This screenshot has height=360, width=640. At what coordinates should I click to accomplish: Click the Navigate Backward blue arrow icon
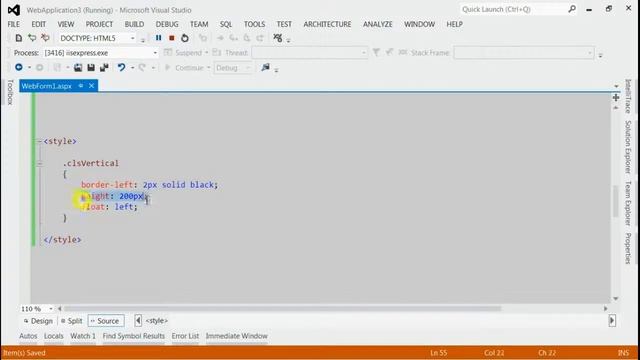(x=18, y=67)
